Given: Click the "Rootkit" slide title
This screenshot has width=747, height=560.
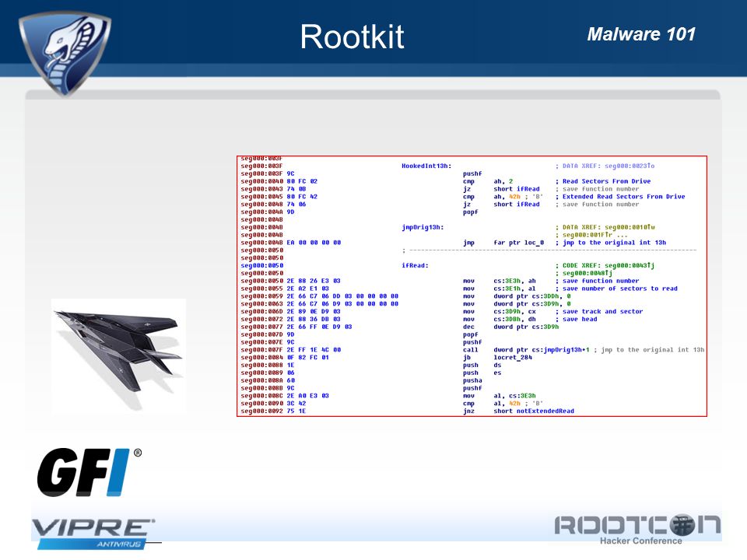Looking at the screenshot, I should (x=352, y=37).
